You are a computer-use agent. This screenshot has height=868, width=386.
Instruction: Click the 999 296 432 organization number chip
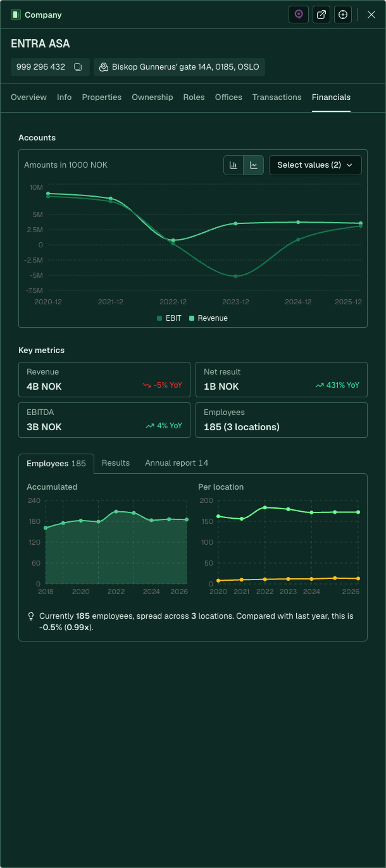[50, 67]
